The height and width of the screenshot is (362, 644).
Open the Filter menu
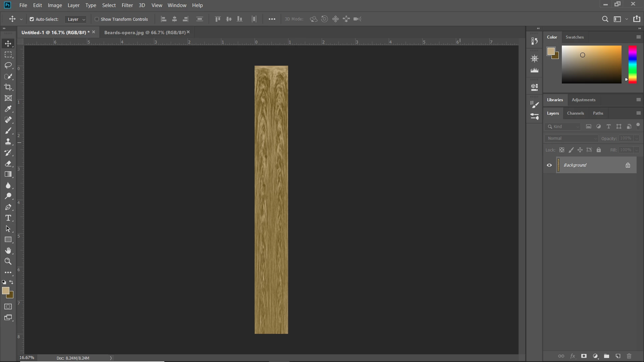[127, 5]
